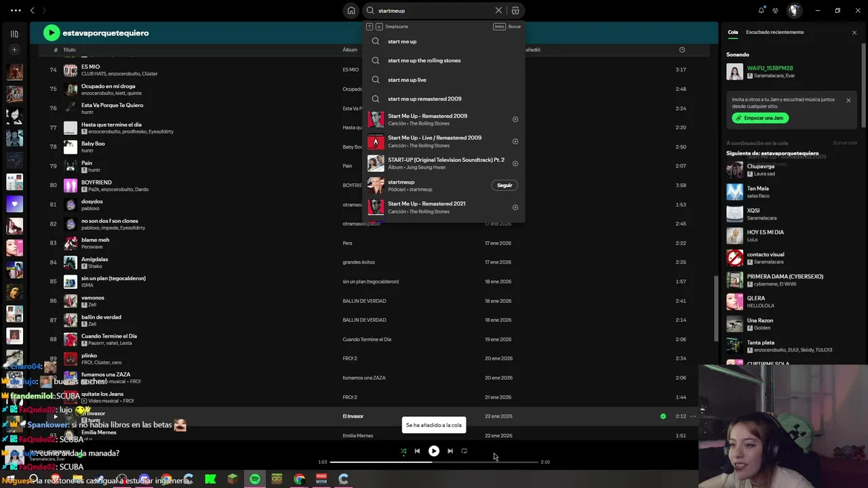Select Tanta plata in the queue
868x488 pixels.
click(x=791, y=346)
